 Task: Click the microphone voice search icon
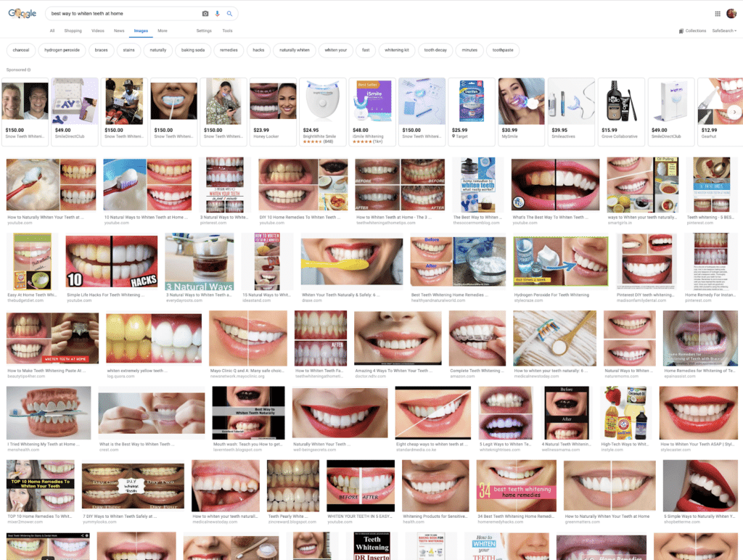(x=218, y=14)
